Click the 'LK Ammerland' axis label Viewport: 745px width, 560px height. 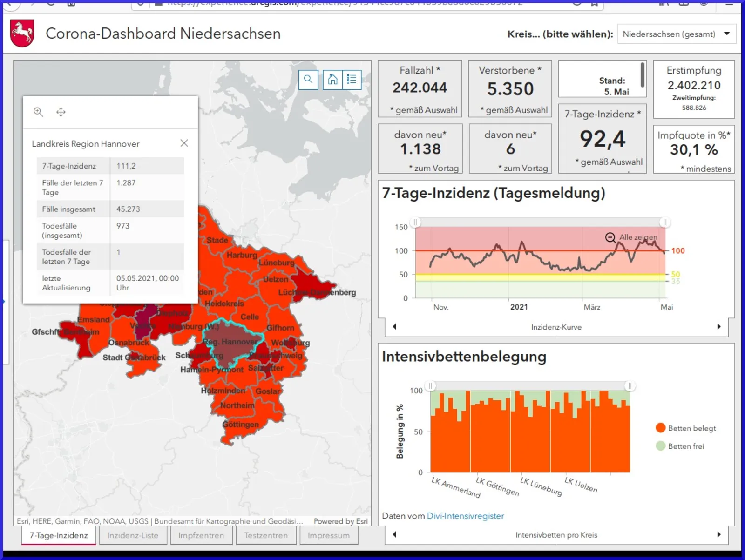click(x=456, y=487)
